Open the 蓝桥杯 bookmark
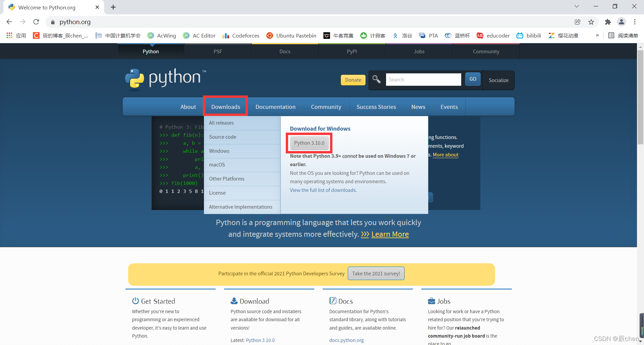Screen dimensions: 644x345 (x=457, y=36)
